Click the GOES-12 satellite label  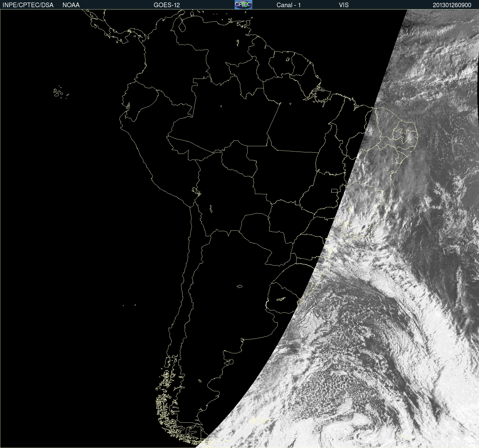[x=167, y=5]
